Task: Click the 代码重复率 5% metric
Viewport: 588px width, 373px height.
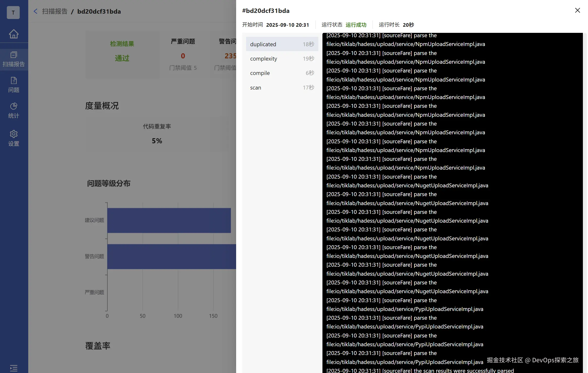Action: click(157, 140)
